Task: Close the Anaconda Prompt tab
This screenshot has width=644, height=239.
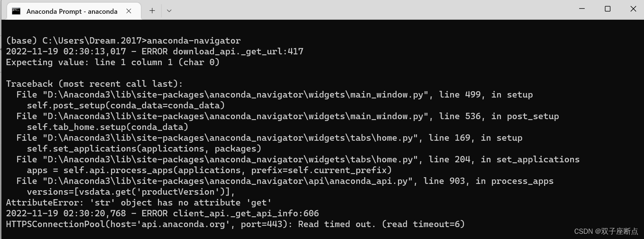Action: click(x=129, y=11)
